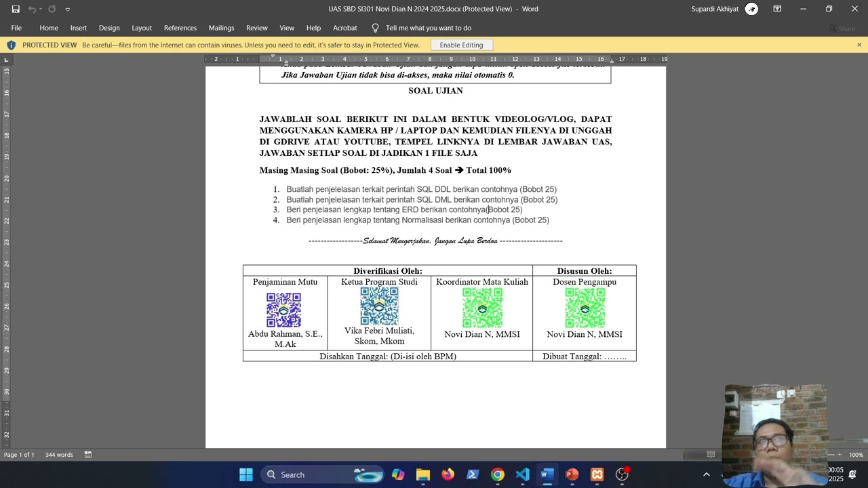
Task: Click the Protected View shield icon
Action: coord(11,45)
